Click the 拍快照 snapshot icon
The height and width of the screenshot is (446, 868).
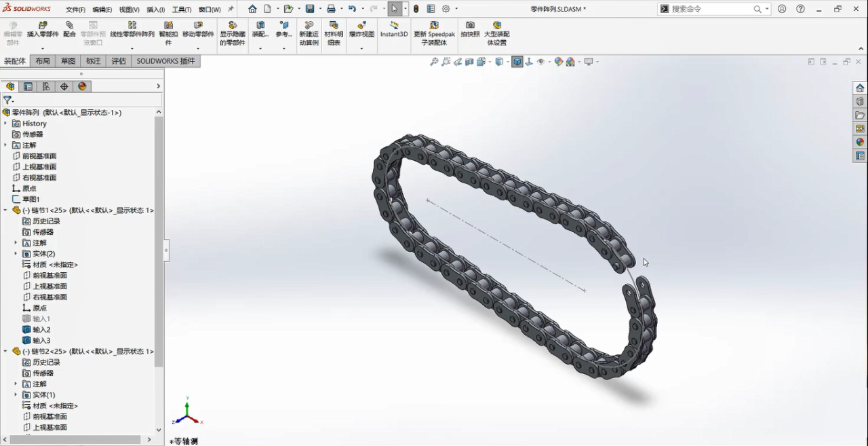coord(470,30)
